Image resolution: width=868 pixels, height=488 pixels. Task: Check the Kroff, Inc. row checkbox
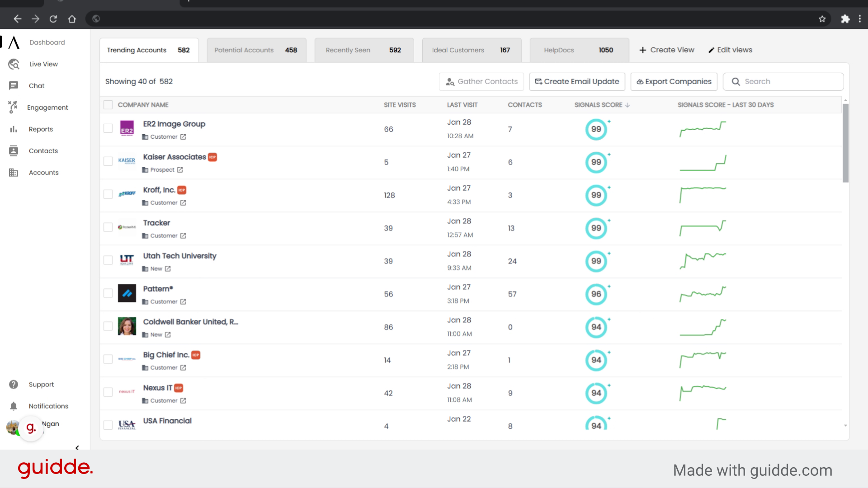108,194
